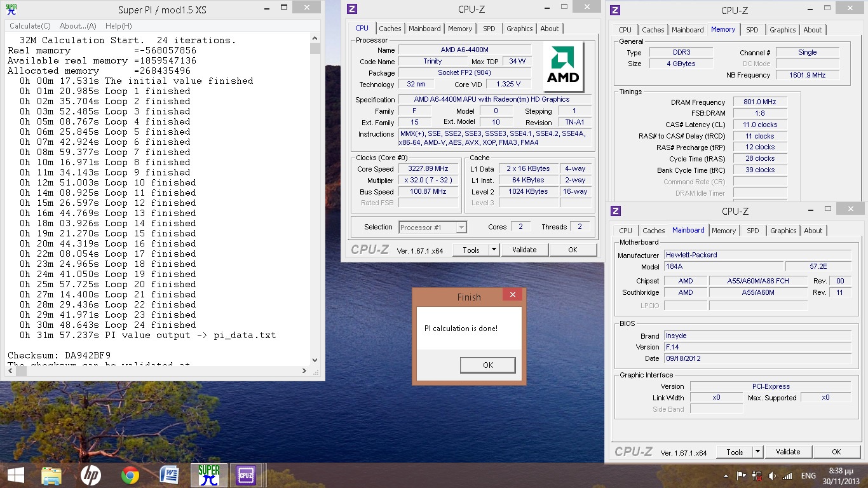Click Validate in Mainboard window

[788, 452]
